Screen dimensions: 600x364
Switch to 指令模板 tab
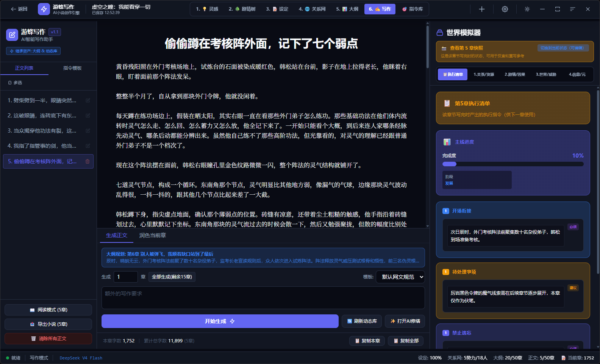(72, 68)
